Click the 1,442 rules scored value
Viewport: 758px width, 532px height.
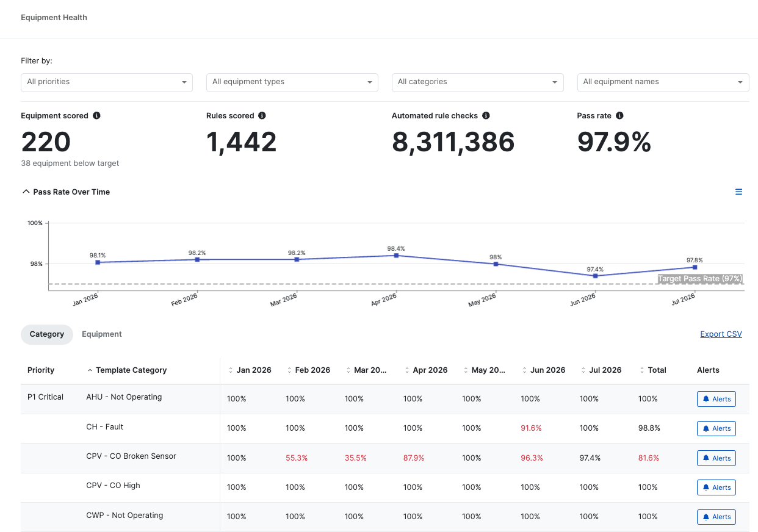pos(242,142)
